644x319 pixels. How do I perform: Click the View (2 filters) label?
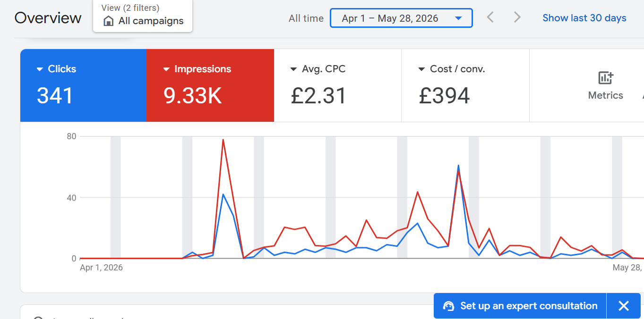coord(130,8)
